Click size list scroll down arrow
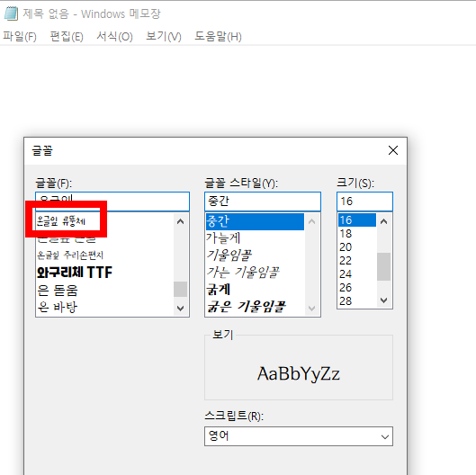 coord(383,300)
